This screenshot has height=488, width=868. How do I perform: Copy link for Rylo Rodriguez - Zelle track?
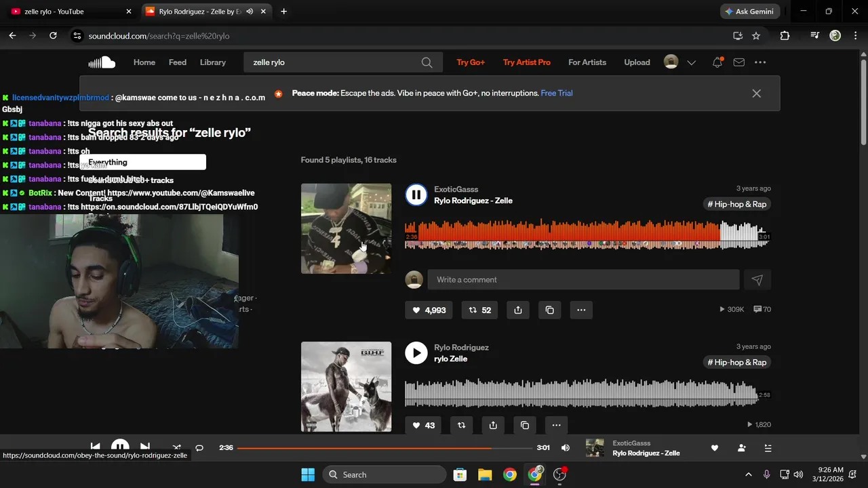550,310
